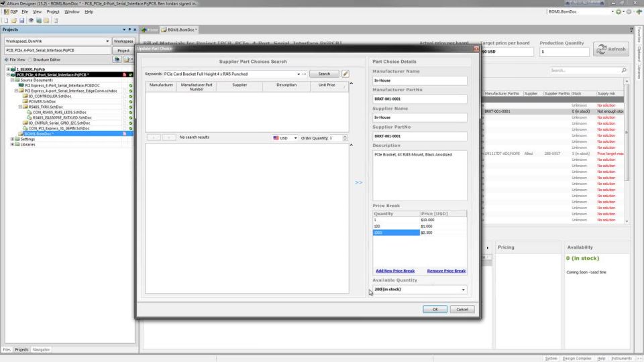Select the 1000 quantity price break row

point(419,233)
